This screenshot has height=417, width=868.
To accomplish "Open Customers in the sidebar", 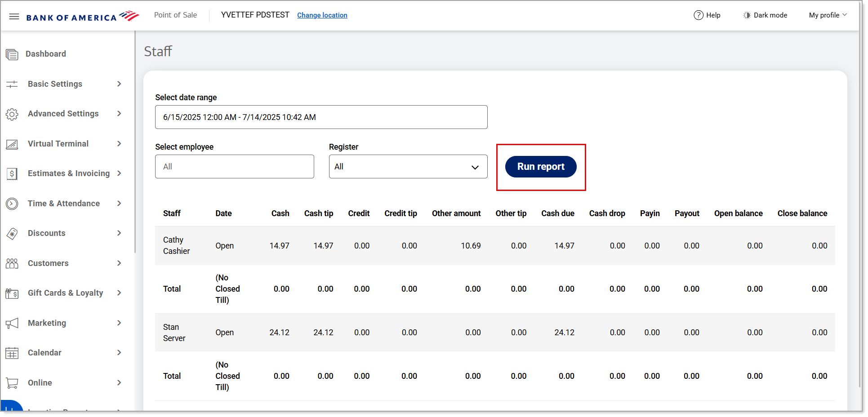I will 48,263.
